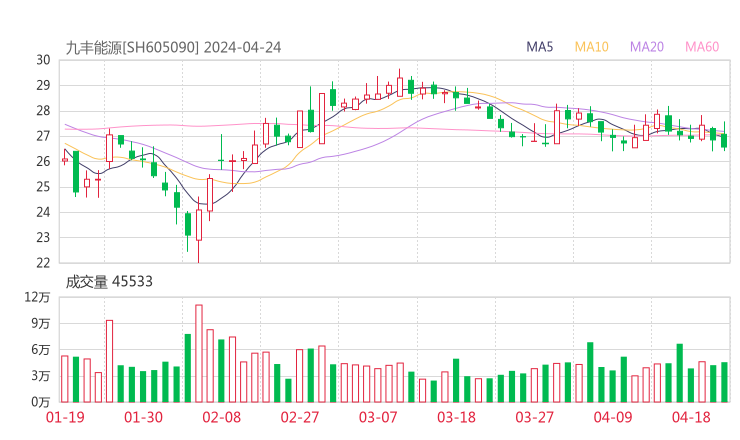Click the 成交量 45533 volume label
The width and height of the screenshot is (740, 440).
(109, 282)
